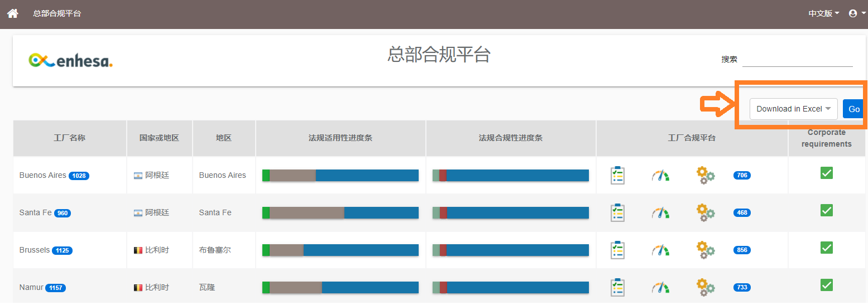Image resolution: width=868 pixels, height=305 pixels.
Task: Click 法规适用性进度条 column header
Action: click(x=341, y=138)
